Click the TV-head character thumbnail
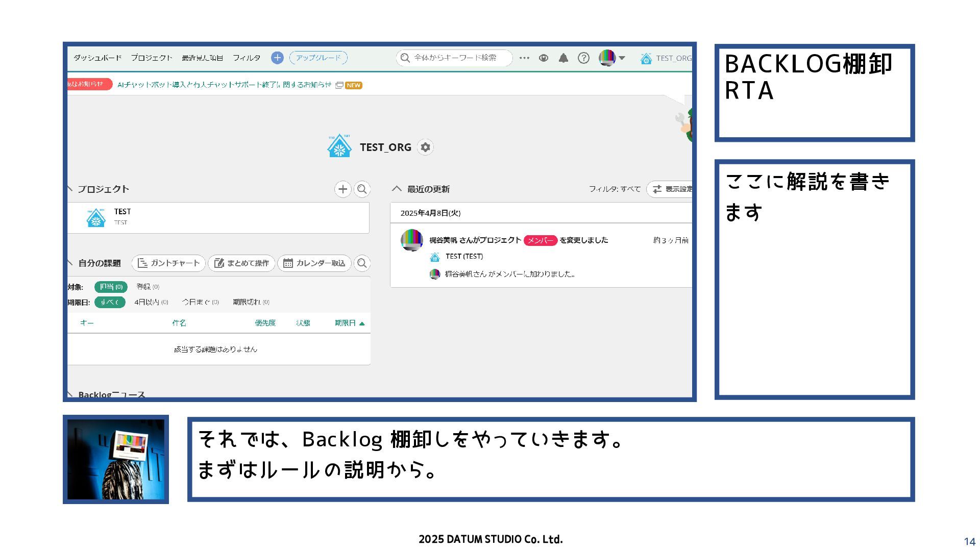 [x=116, y=459]
